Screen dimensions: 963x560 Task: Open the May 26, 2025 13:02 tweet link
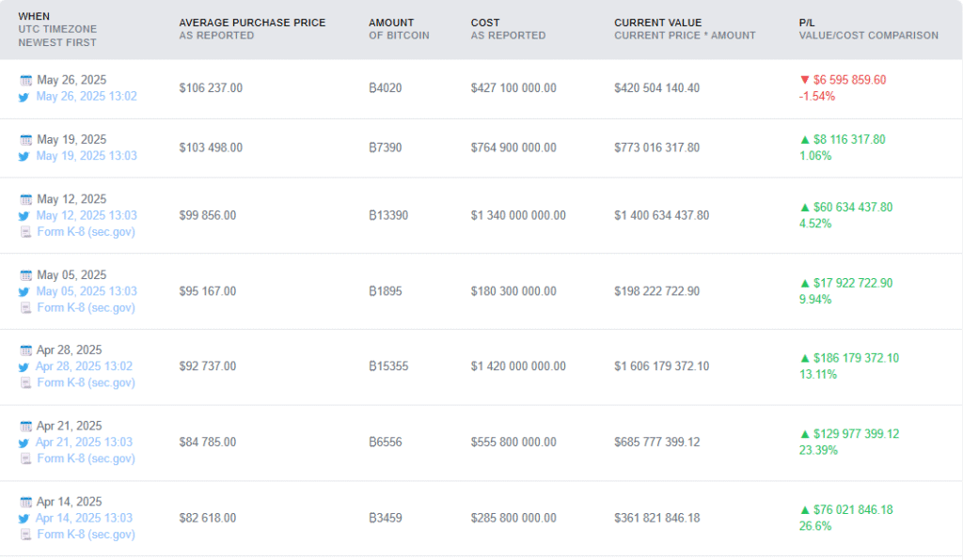(87, 96)
